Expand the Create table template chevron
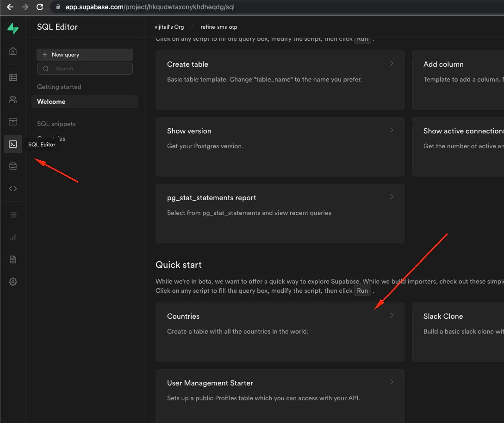504x423 pixels. coord(392,63)
